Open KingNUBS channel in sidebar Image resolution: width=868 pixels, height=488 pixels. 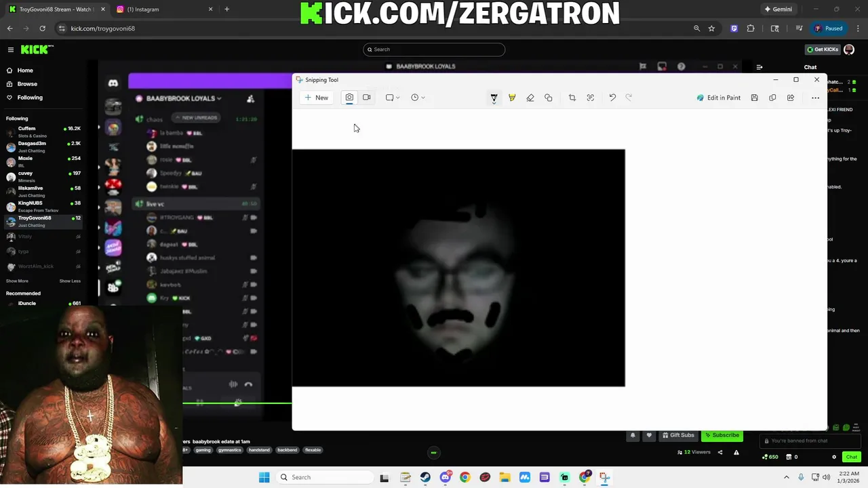coord(43,206)
